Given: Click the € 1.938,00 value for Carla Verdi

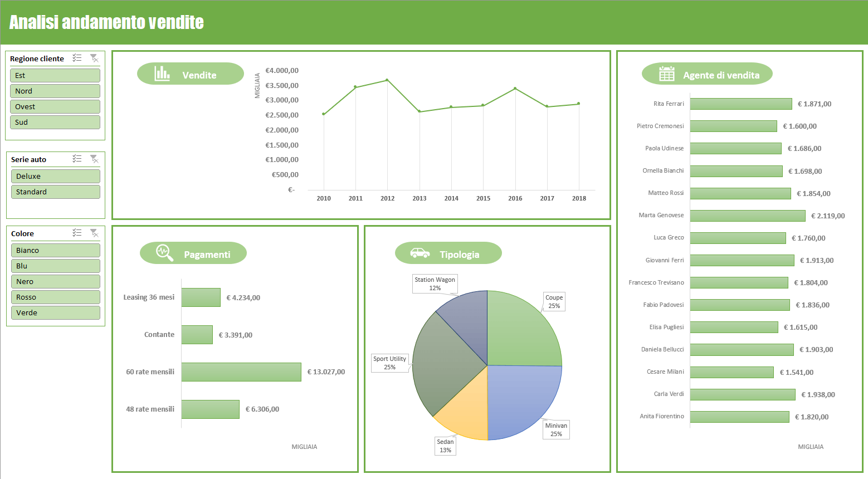Looking at the screenshot, I should click(x=818, y=394).
